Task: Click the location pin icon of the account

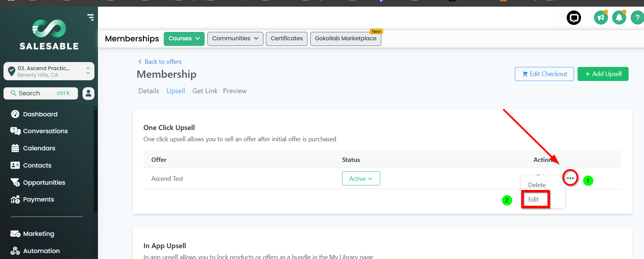Action: tap(12, 71)
